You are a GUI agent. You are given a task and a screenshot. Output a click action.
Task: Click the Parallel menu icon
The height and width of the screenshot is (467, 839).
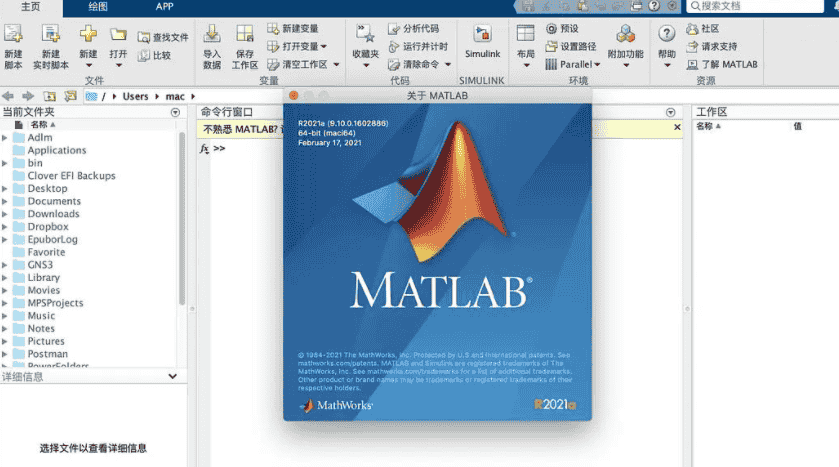point(551,64)
